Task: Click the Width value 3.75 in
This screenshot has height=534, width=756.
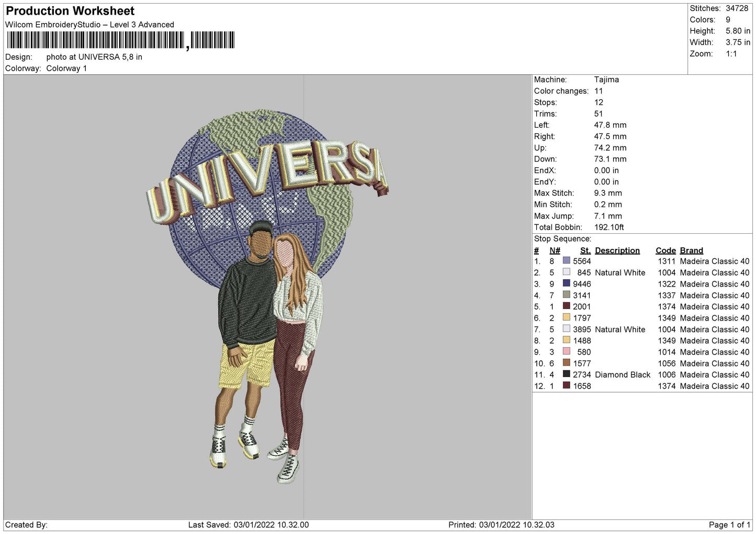Action: point(738,42)
